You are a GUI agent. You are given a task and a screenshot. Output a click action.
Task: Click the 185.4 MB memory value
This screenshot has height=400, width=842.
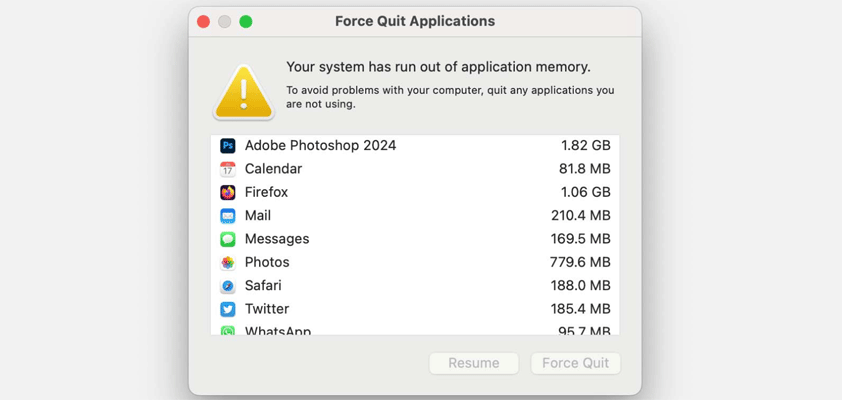pyautogui.click(x=581, y=309)
